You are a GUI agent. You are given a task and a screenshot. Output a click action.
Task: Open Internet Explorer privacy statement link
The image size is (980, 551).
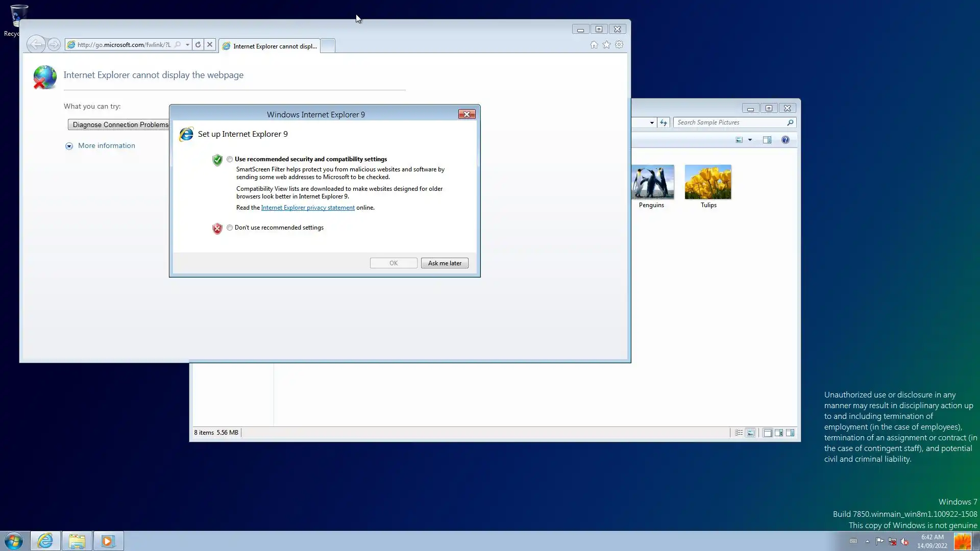click(308, 208)
